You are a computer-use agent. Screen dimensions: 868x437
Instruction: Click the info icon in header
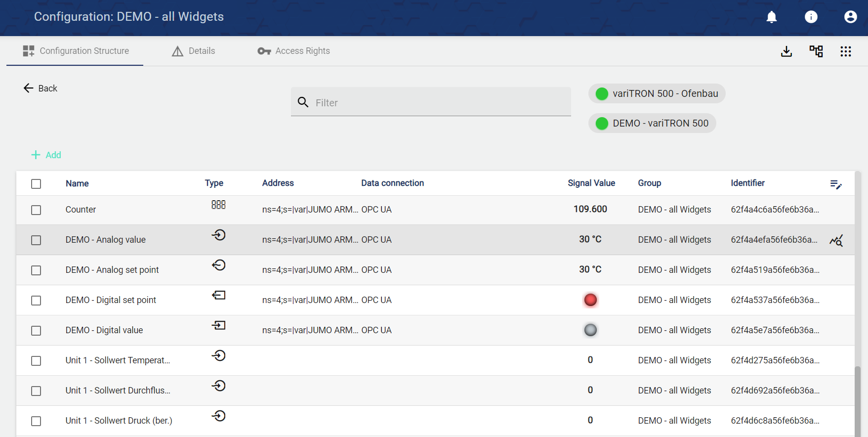[x=811, y=17]
